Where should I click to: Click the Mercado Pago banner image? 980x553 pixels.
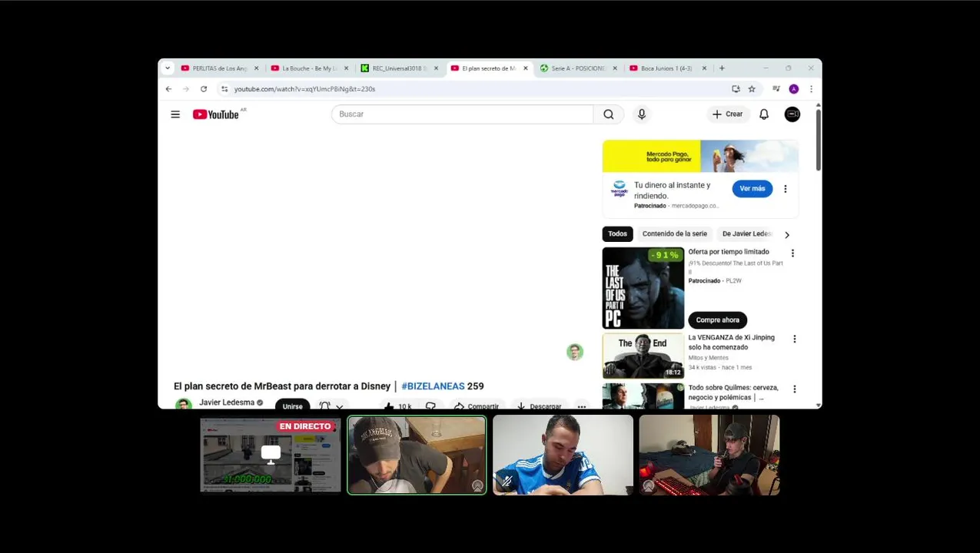tap(700, 156)
